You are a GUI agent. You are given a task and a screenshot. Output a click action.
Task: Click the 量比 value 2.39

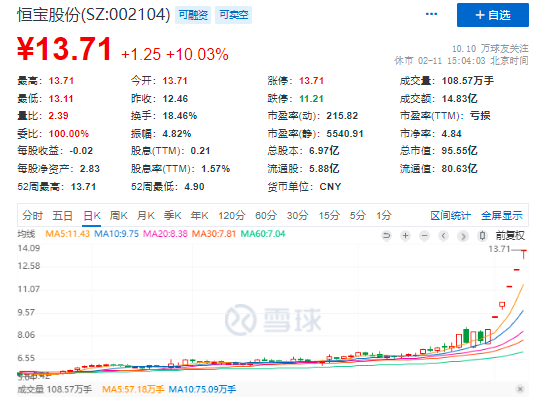coord(58,116)
